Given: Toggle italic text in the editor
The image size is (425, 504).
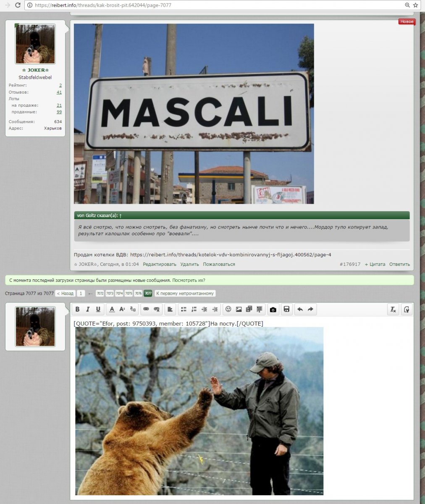Looking at the screenshot, I should (x=88, y=310).
